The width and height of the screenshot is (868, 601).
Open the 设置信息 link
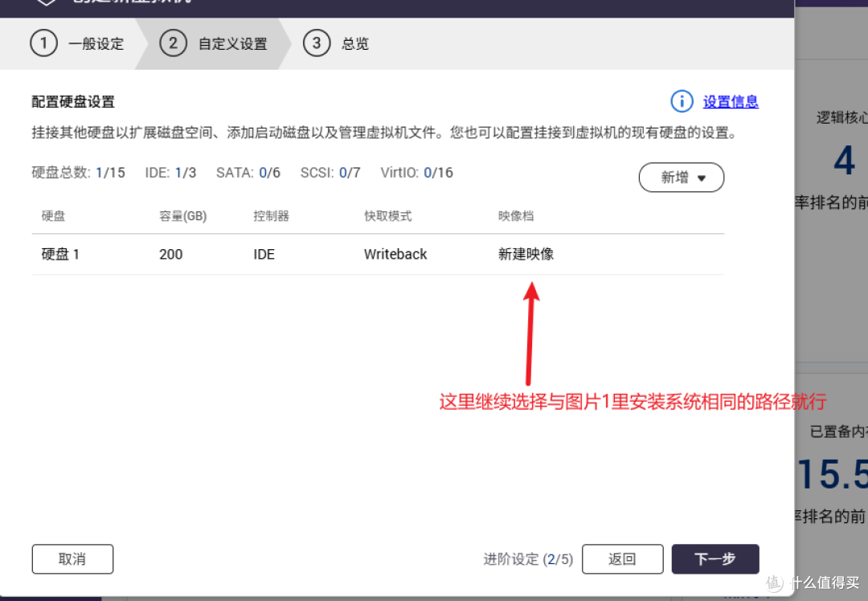(x=731, y=102)
